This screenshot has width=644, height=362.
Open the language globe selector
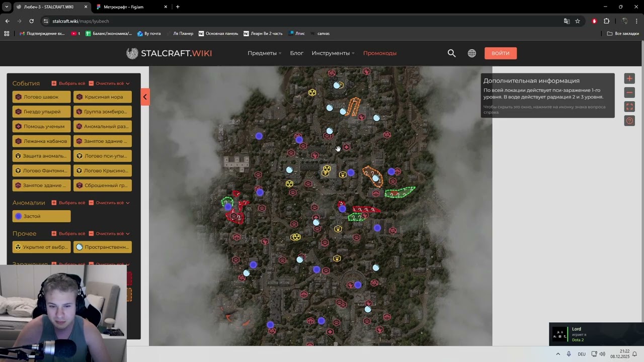472,53
